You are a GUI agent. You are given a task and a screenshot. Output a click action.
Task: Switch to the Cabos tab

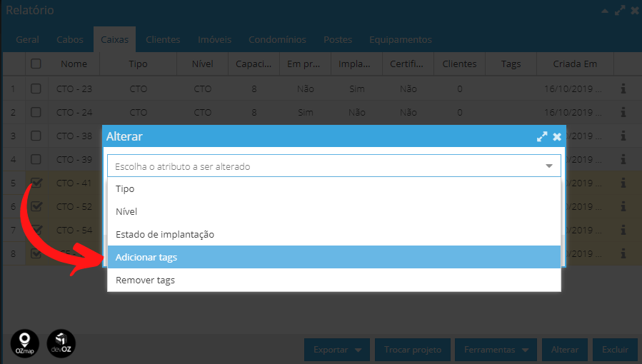[x=70, y=40]
